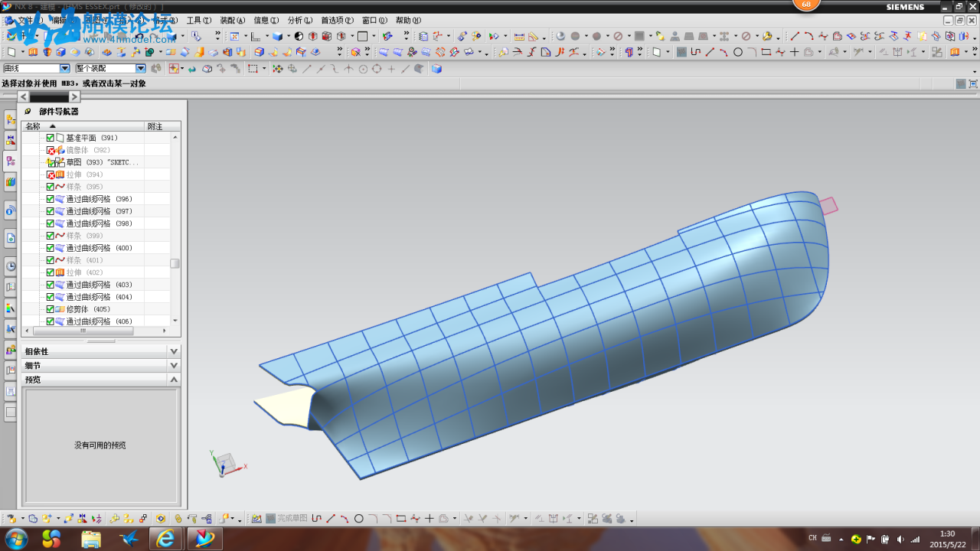Open the 信息(I) menu
The width and height of the screenshot is (980, 551).
click(266, 21)
